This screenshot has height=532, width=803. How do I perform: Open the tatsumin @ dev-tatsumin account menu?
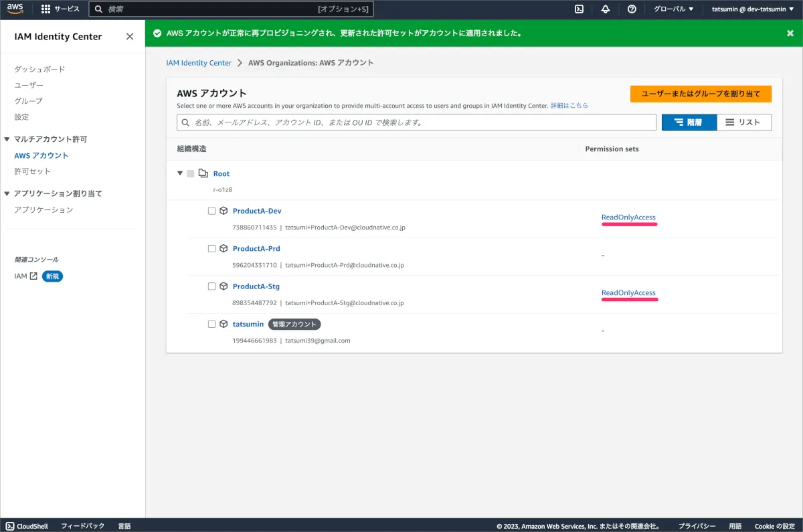click(753, 9)
